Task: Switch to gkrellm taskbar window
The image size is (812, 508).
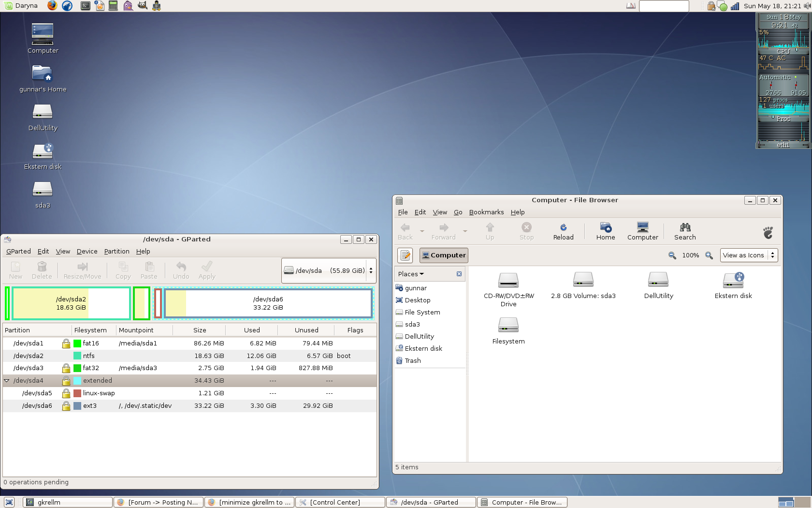Action: [x=68, y=502]
